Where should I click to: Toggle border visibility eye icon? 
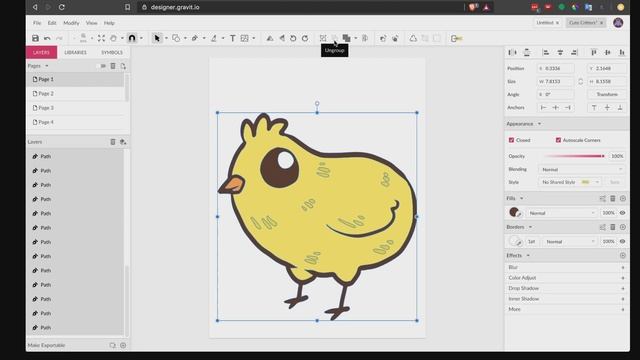pos(622,241)
